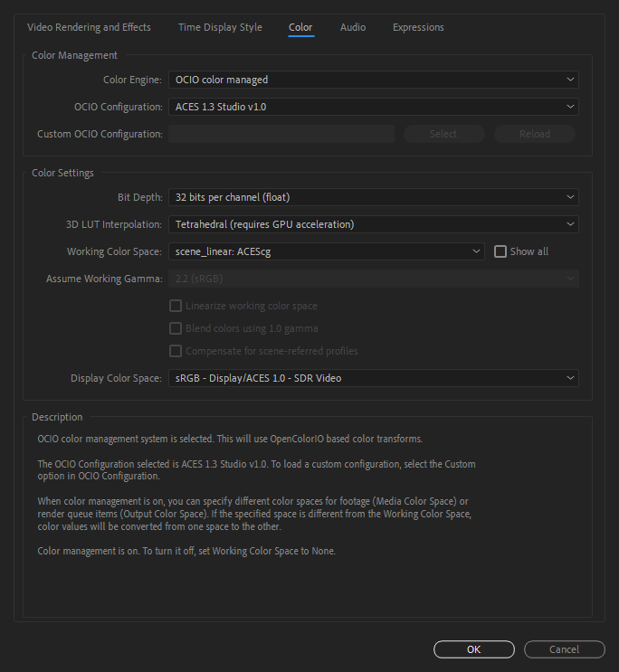Switch to the Video Rendering and Effects tab
Screen dimensions: 619x672
coord(89,27)
